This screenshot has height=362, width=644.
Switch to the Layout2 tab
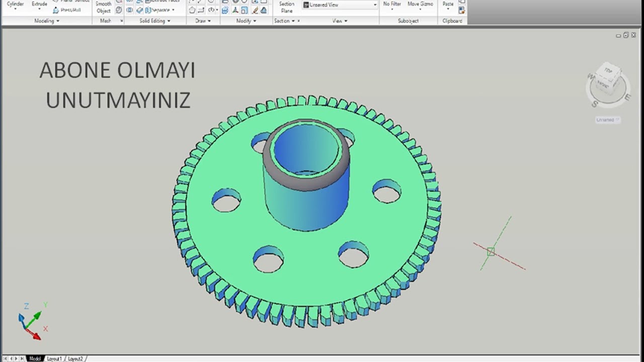tap(75, 358)
